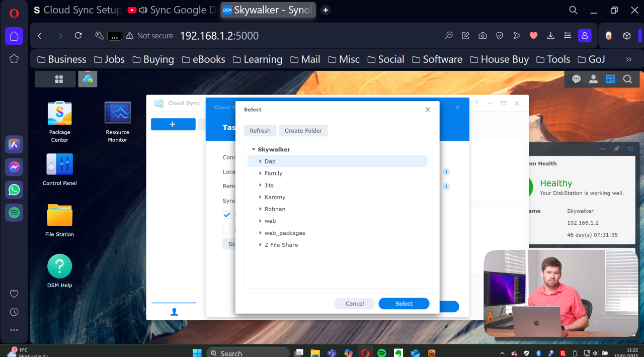Open Package Center desktop icon
The height and width of the screenshot is (357, 644).
[59, 114]
